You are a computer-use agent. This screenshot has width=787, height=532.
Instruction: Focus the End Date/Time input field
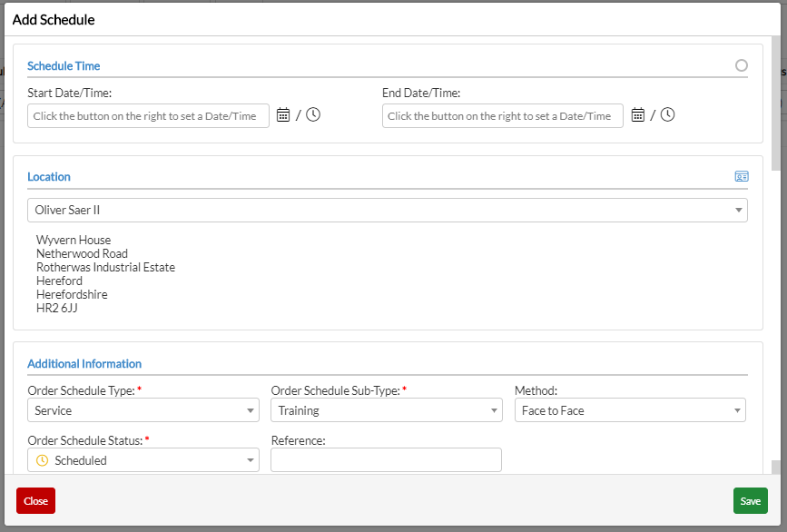pyautogui.click(x=502, y=116)
